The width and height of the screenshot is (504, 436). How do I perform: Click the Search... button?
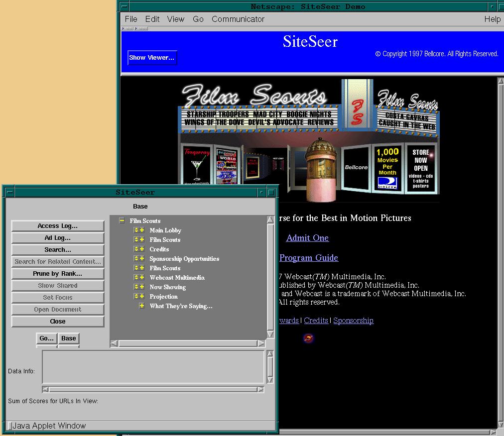click(x=58, y=250)
